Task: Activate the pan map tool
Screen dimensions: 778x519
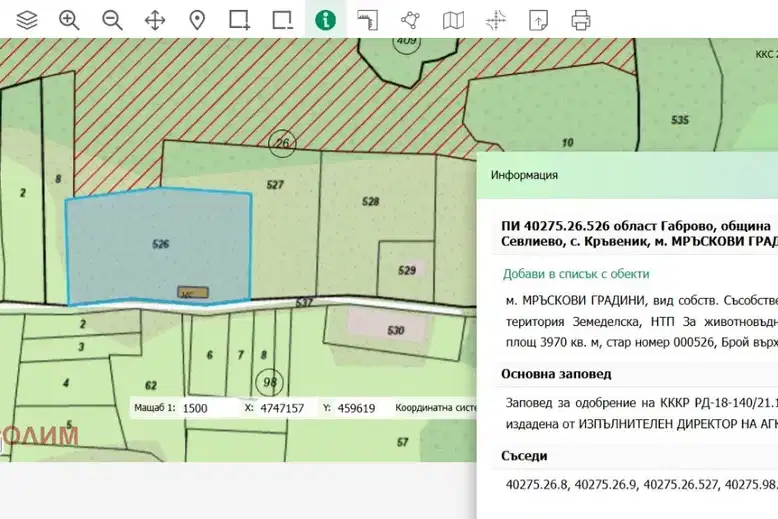Action: click(155, 20)
